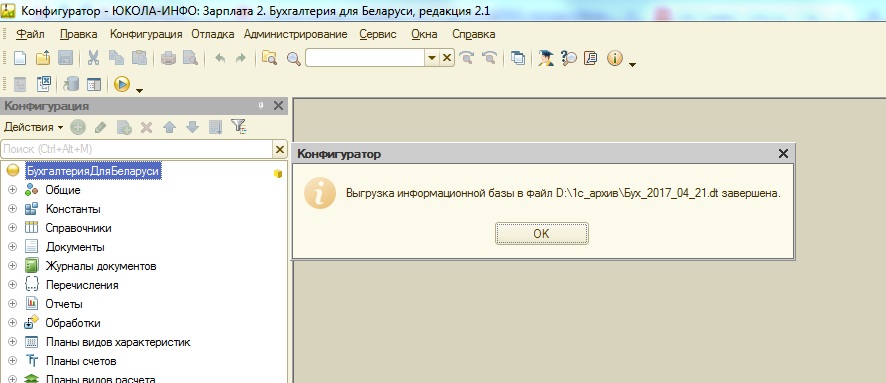Click Update database configuration icon

71,84
